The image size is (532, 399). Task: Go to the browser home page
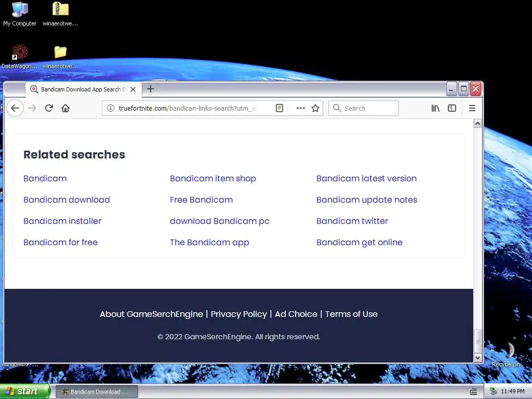(x=65, y=108)
